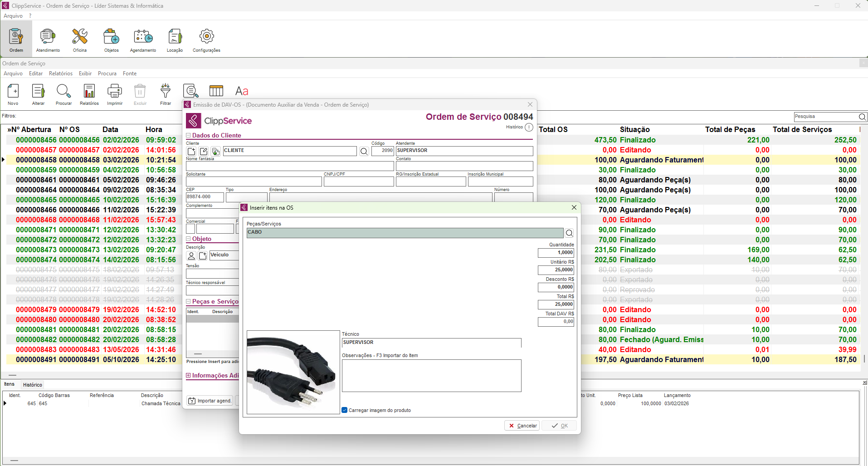Click the column layout toolbar icon
The height and width of the screenshot is (466, 868).
[216, 91]
